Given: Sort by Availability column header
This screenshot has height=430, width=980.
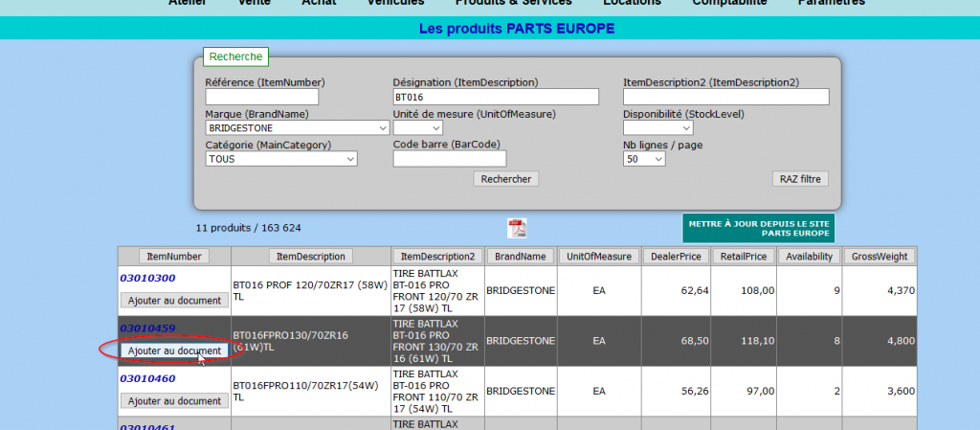Looking at the screenshot, I should click(x=810, y=257).
